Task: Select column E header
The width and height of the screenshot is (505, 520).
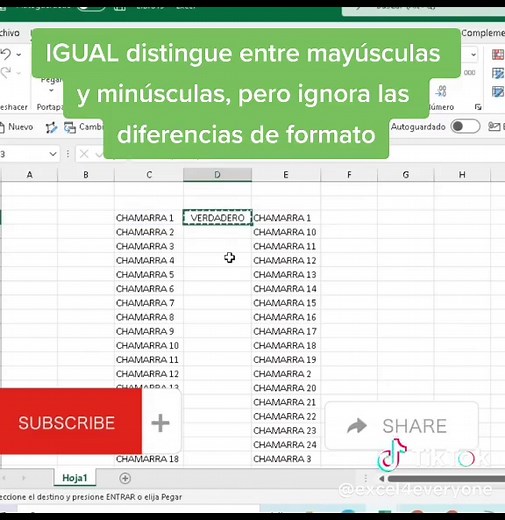Action: 286,175
